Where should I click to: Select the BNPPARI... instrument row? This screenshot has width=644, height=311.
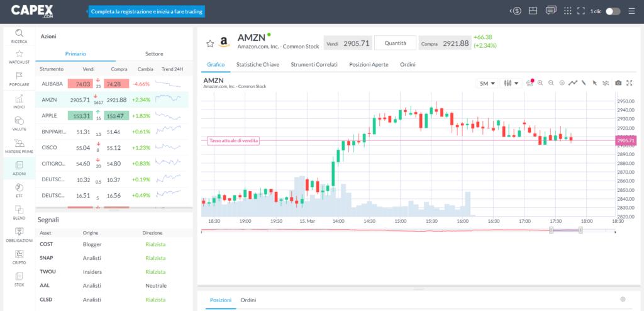tap(112, 132)
